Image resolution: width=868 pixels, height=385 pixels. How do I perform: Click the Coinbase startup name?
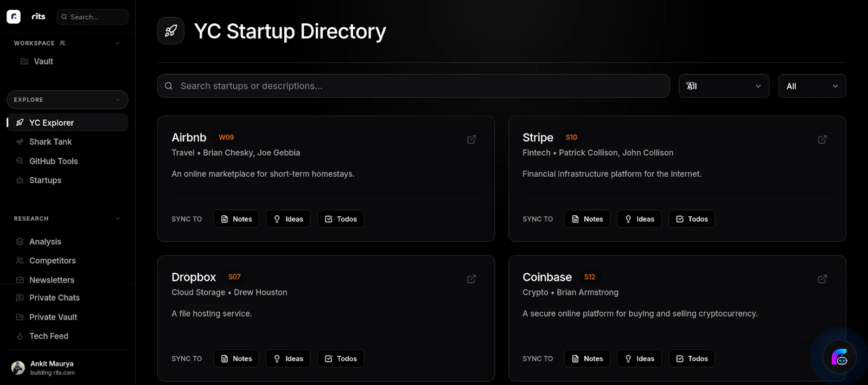click(547, 277)
